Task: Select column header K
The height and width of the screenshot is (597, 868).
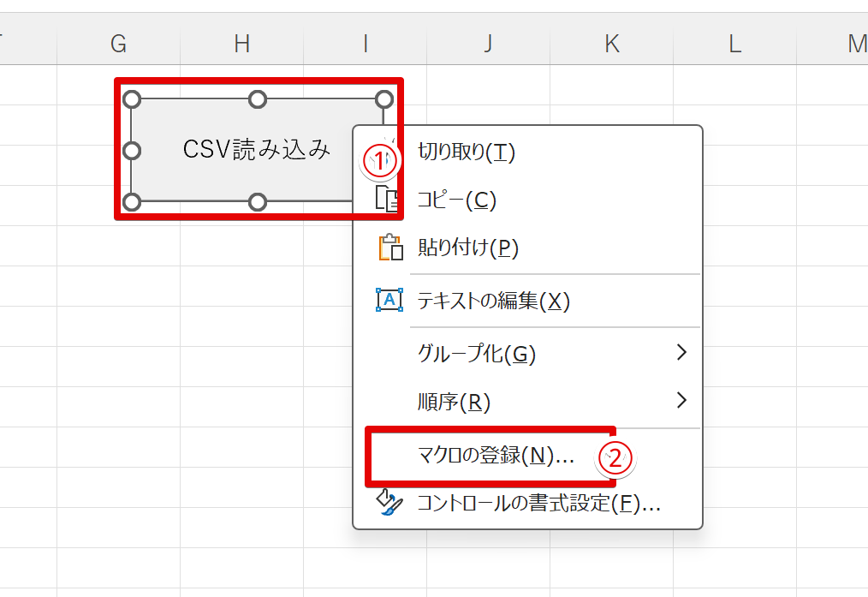Action: click(610, 44)
